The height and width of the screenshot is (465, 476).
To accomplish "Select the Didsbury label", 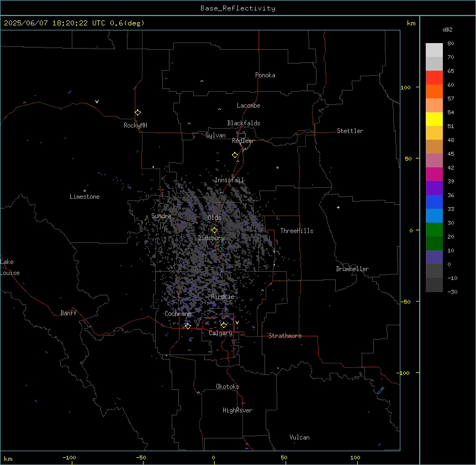I will coord(211,238).
